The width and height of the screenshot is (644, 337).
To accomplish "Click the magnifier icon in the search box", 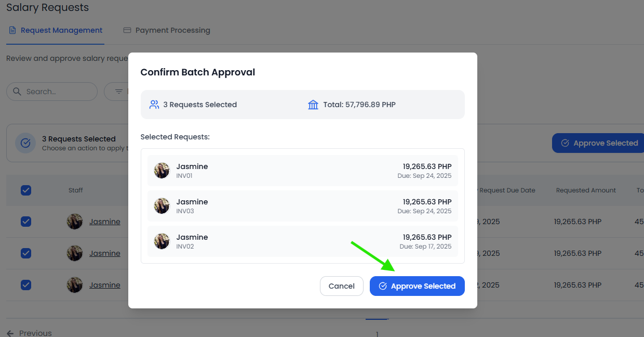I will tap(17, 92).
